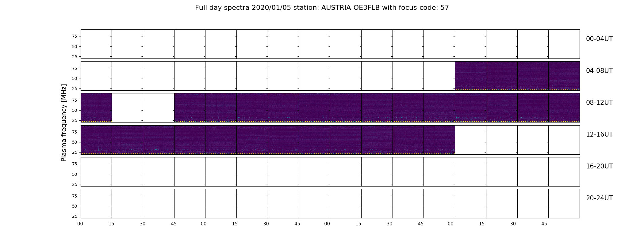
Task: Click the '04-08UT' row label
Action: (599, 71)
